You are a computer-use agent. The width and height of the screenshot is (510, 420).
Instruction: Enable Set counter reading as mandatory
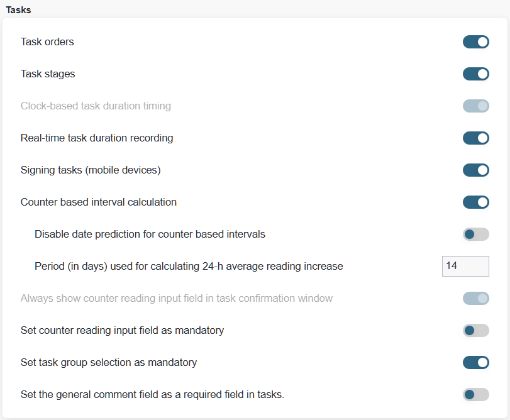tap(475, 331)
